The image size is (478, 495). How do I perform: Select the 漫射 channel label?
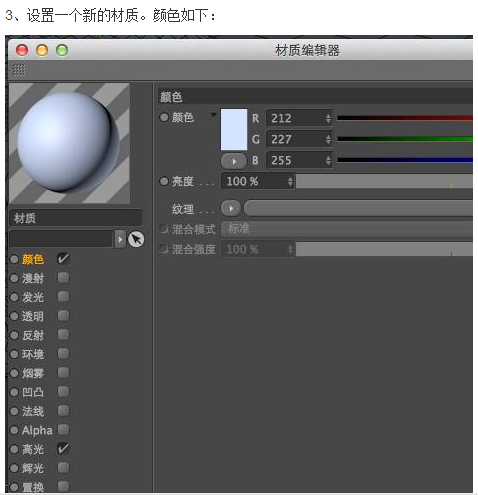coord(33,278)
